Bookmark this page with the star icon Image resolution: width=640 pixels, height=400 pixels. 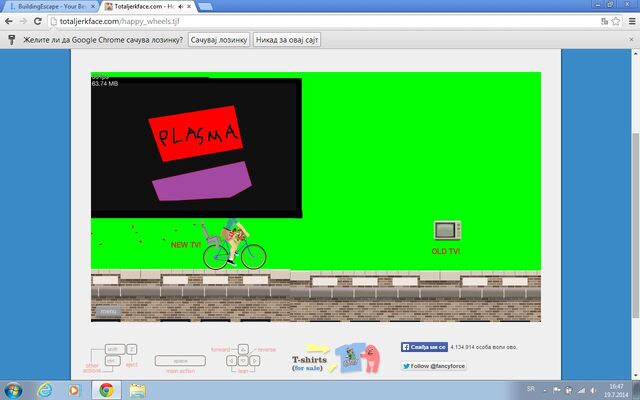(616, 21)
